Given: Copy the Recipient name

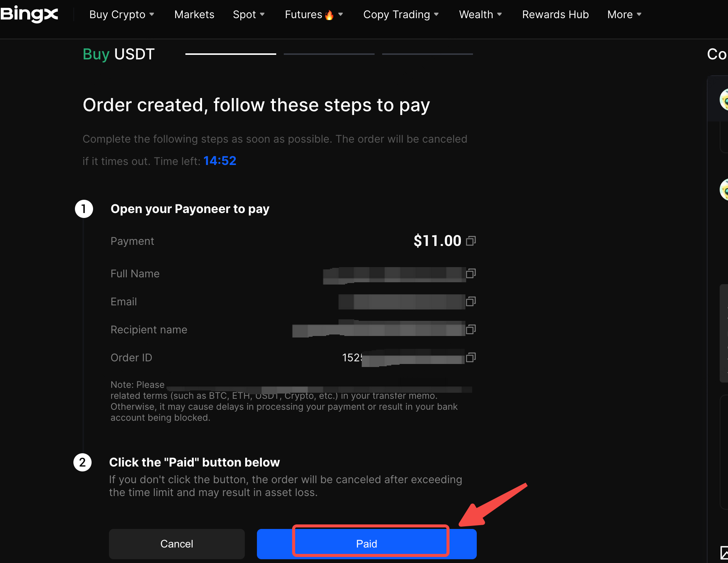Looking at the screenshot, I should coord(471,330).
